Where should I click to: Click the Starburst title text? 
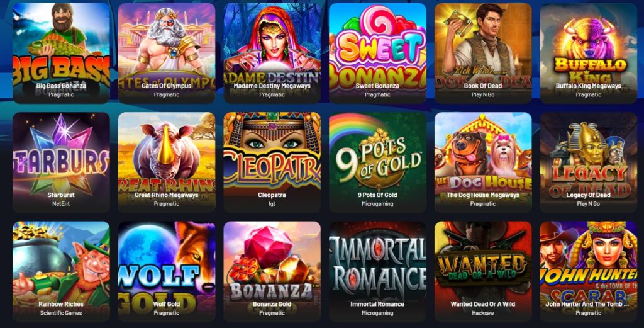tap(61, 195)
